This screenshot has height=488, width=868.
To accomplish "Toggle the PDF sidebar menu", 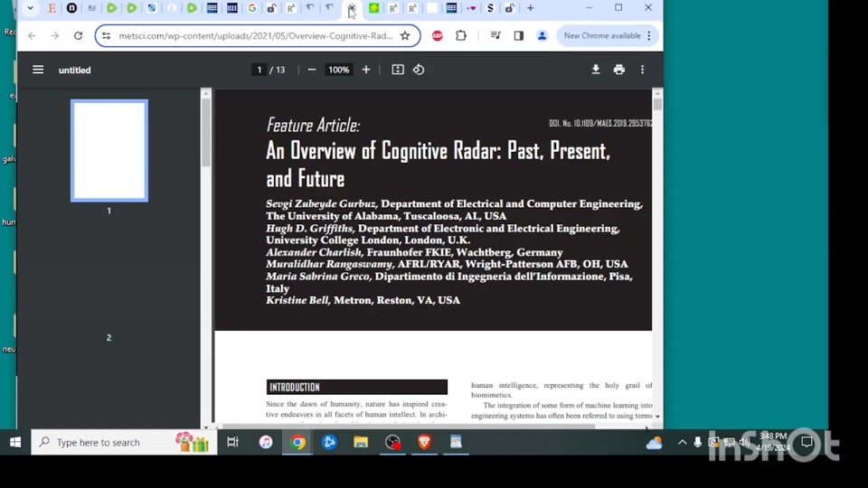I will pos(38,70).
